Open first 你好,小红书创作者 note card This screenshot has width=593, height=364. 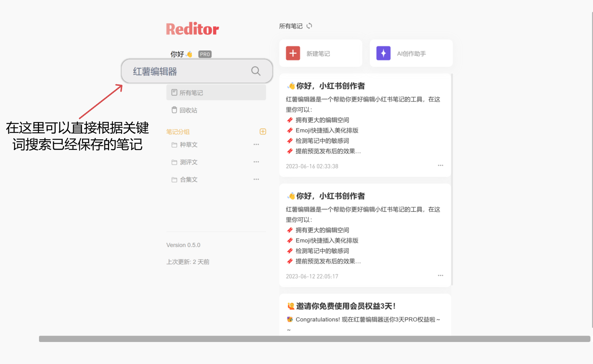[x=365, y=125]
